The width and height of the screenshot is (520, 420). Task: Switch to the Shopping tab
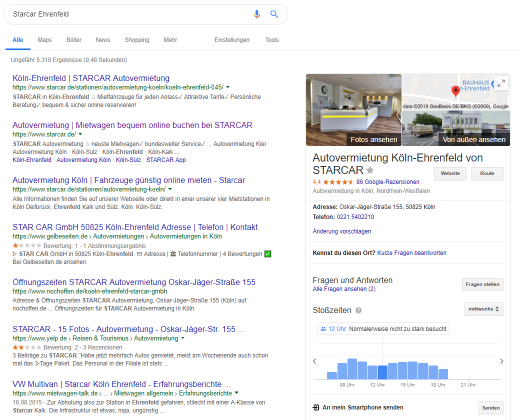pos(137,40)
